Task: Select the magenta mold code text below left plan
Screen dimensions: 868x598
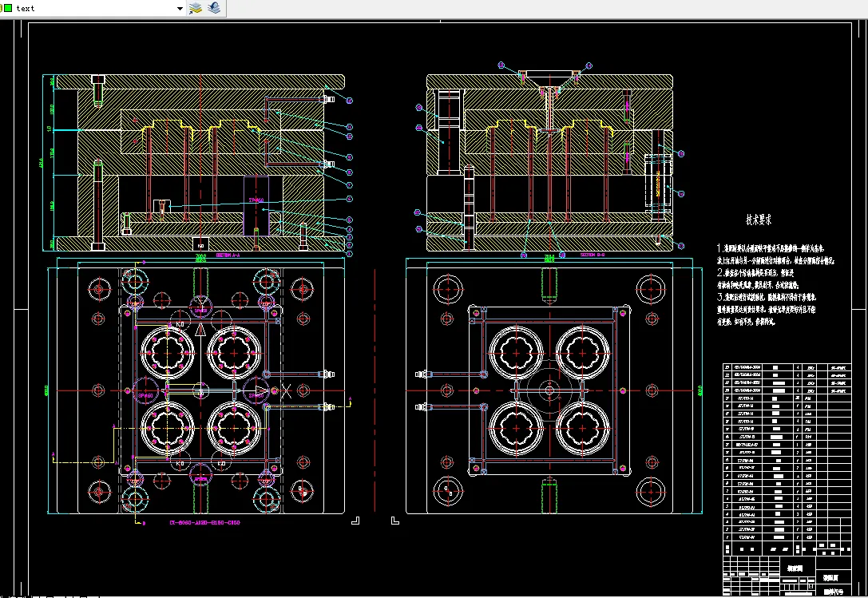Action: coord(204,523)
